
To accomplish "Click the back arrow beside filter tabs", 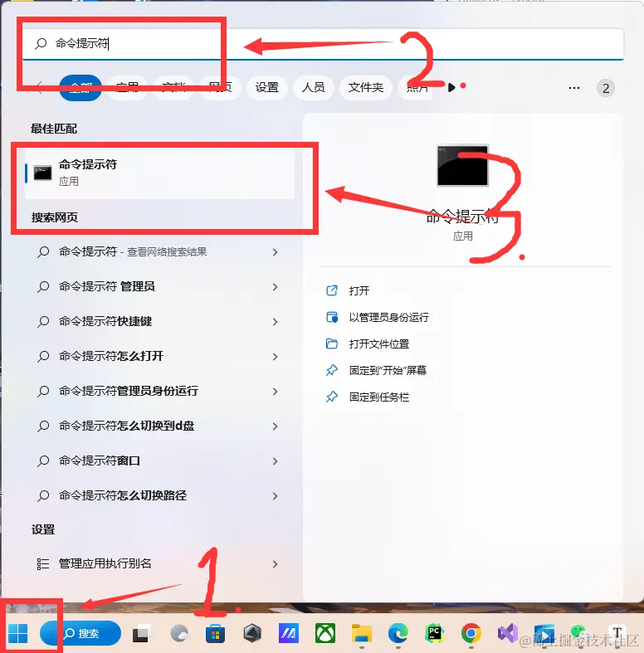I will [x=40, y=88].
